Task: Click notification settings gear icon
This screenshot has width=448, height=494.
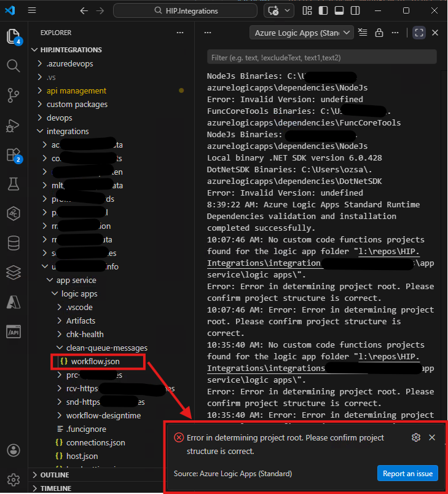Action: [416, 437]
